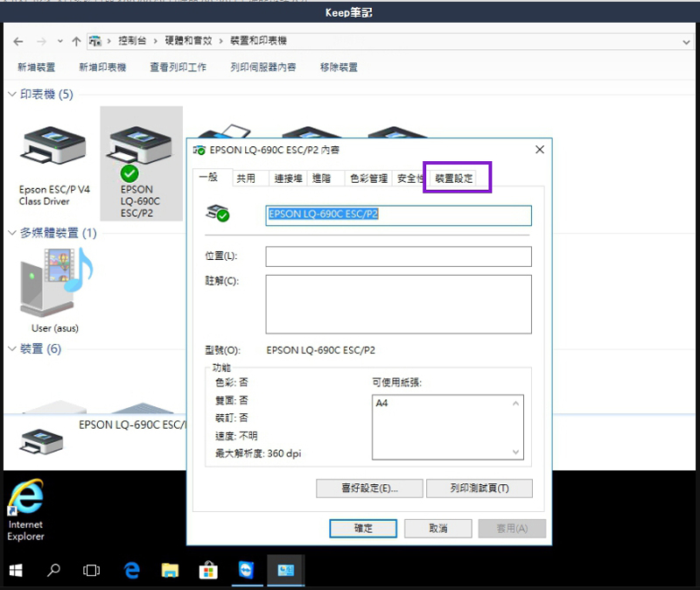Select EPSON LQ-690C ESC/P2 printer icon
The height and width of the screenshot is (590, 700).
[x=141, y=164]
